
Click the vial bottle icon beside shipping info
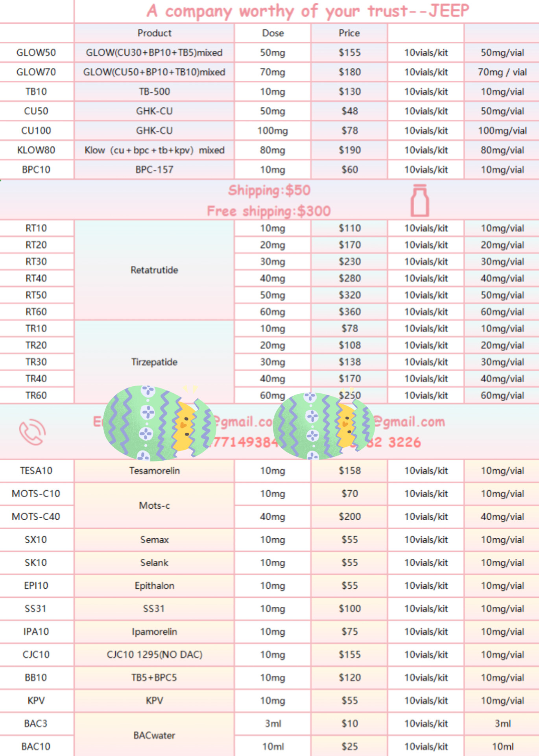[420, 200]
